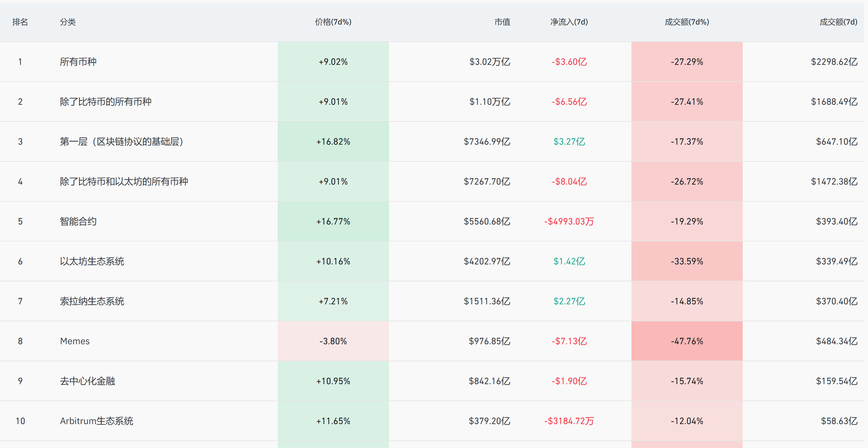868x448 pixels.
Task: Open 除了比特币和以太坊的所有币种 category
Action: pos(124,181)
